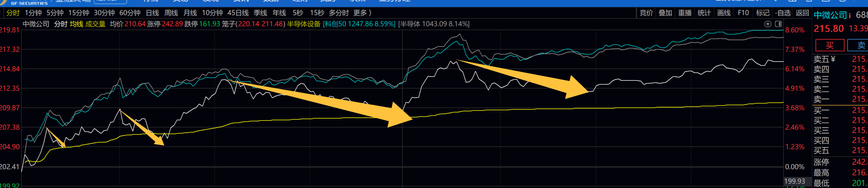
Task: Switch to the 60分钟 chart tab
Action: pyautogui.click(x=130, y=13)
